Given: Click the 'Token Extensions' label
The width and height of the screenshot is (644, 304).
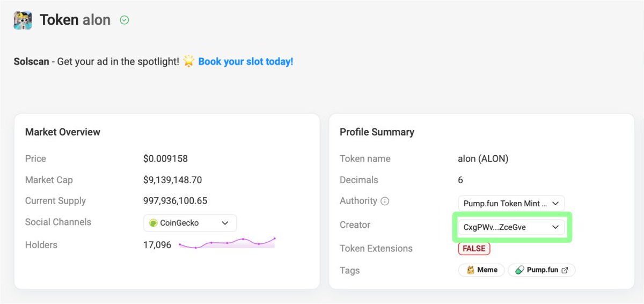Looking at the screenshot, I should point(376,249).
